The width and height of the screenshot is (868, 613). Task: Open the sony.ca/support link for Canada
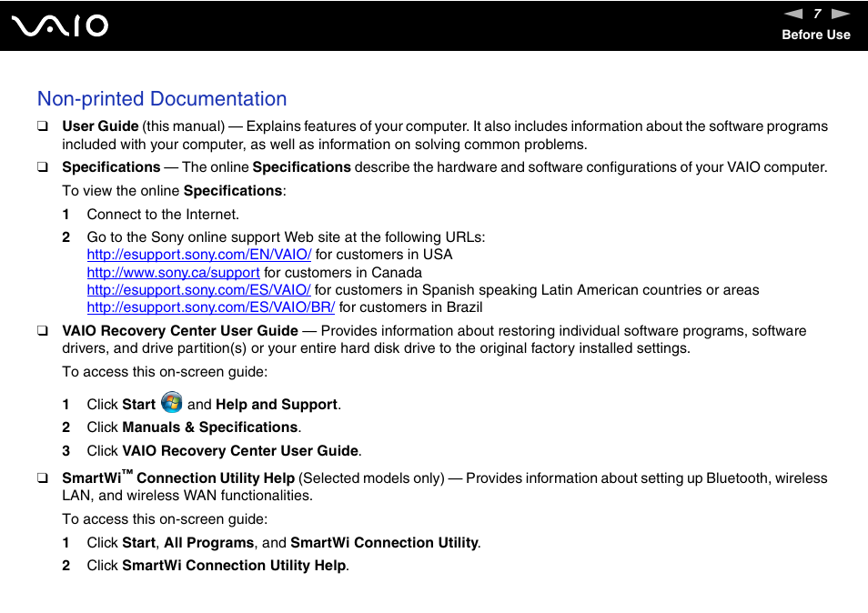click(x=173, y=272)
